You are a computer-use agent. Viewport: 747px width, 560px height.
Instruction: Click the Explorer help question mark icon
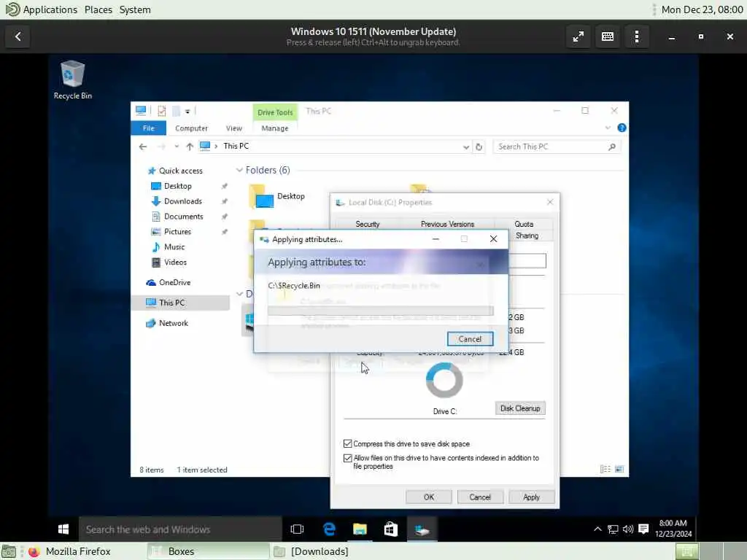point(622,128)
